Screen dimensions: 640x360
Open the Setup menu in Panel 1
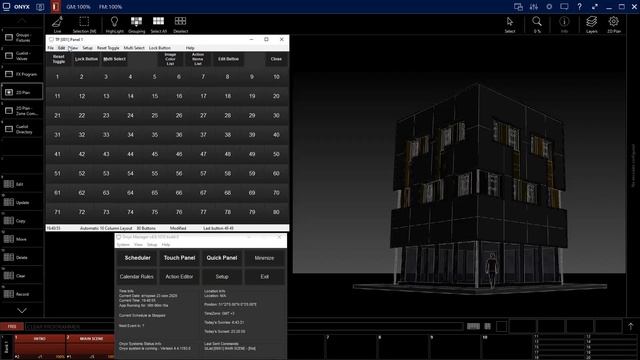click(x=87, y=48)
